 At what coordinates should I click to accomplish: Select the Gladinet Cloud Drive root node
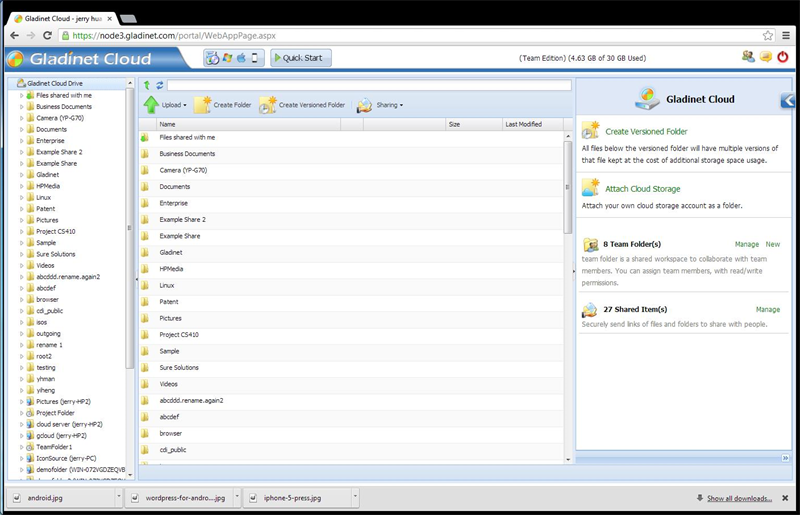(x=55, y=83)
